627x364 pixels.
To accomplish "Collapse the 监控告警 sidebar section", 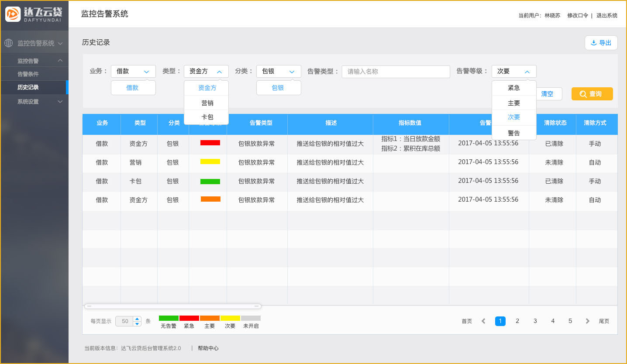I will click(34, 60).
